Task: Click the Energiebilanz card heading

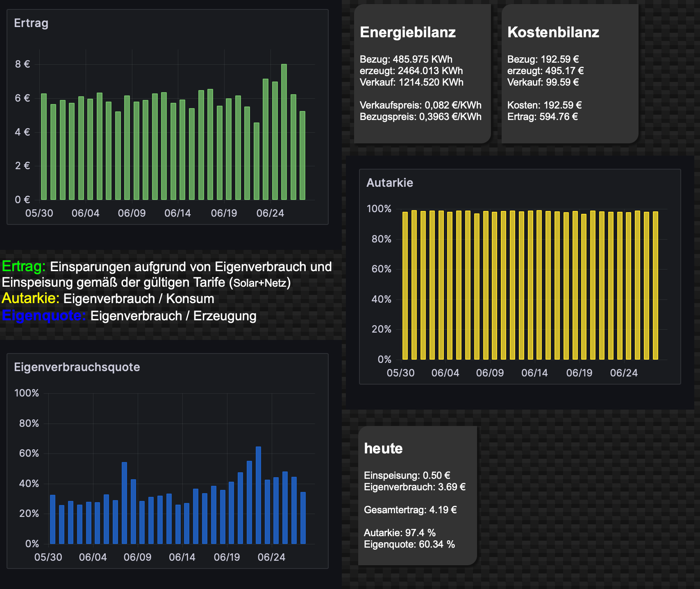Action: tap(407, 32)
